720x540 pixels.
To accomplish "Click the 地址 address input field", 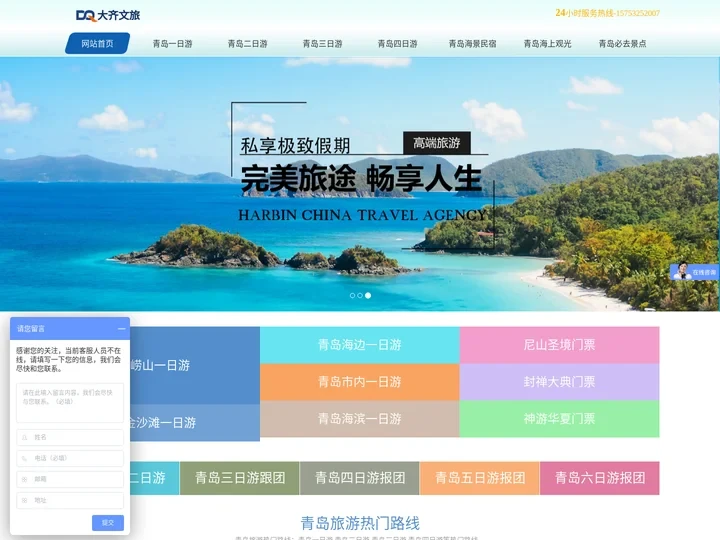I will 70,500.
